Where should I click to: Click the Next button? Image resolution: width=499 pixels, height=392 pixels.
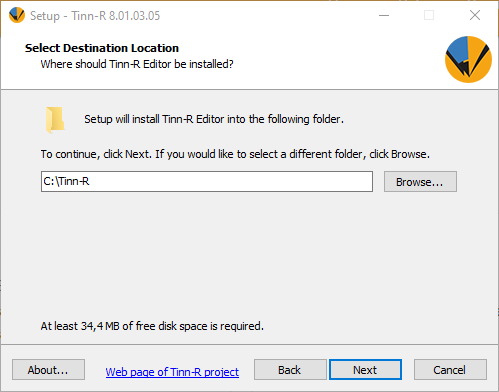365,370
